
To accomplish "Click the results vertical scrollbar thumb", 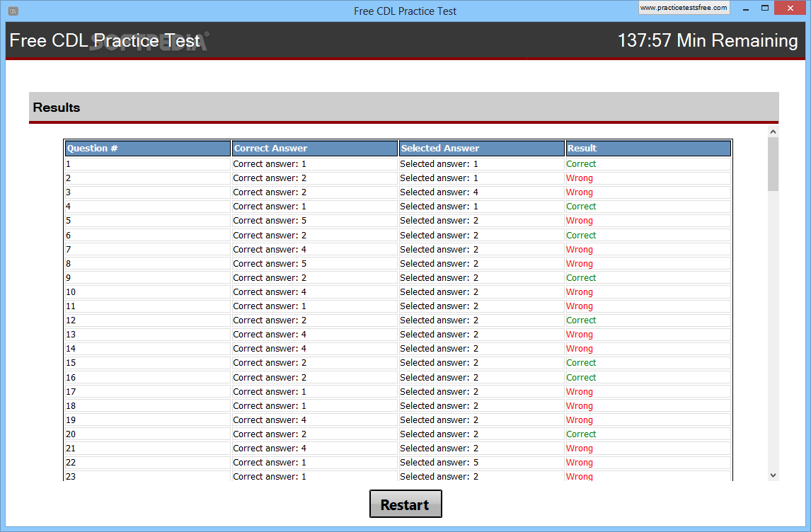I will pyautogui.click(x=773, y=164).
